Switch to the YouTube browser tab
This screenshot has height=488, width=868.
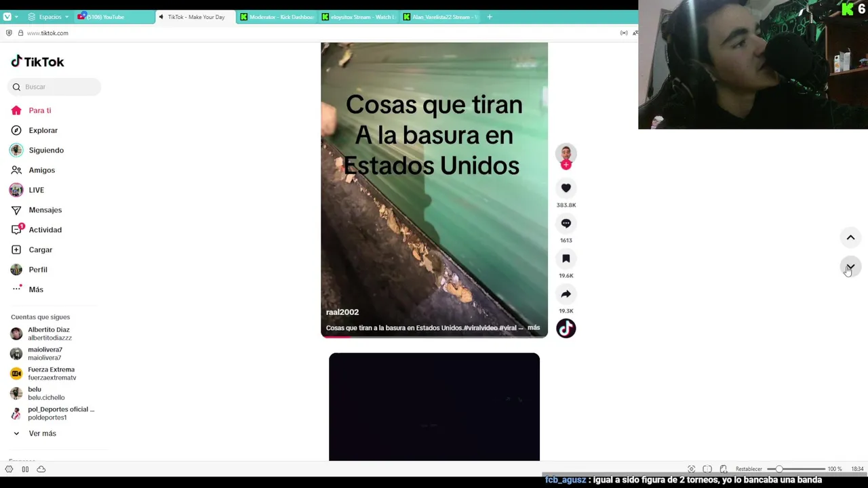pyautogui.click(x=115, y=17)
